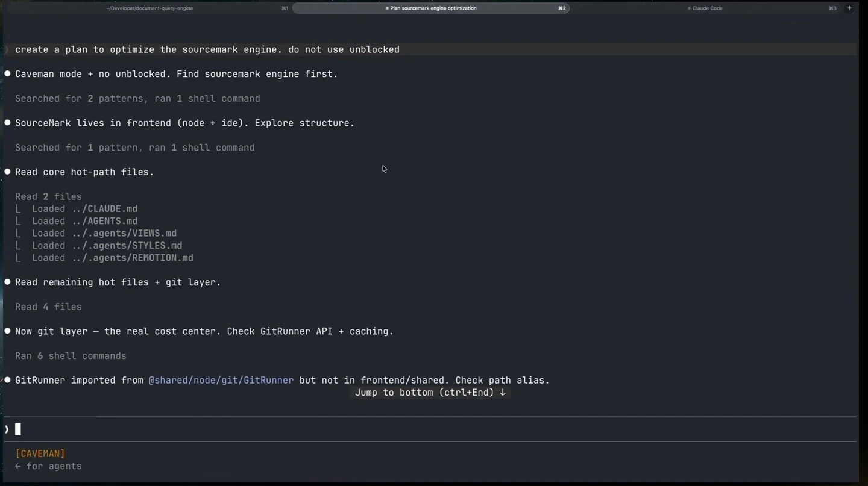Select the Plan sourcemark engine optimization tab
868x486 pixels.
tap(431, 8)
